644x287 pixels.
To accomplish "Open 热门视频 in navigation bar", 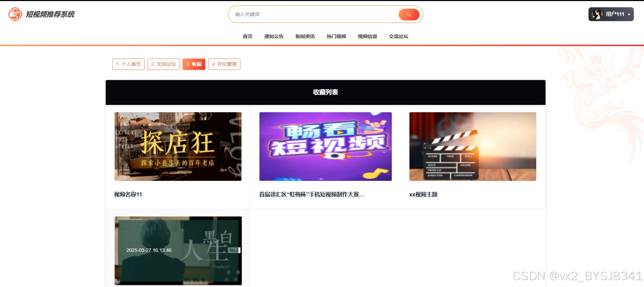I will point(336,37).
